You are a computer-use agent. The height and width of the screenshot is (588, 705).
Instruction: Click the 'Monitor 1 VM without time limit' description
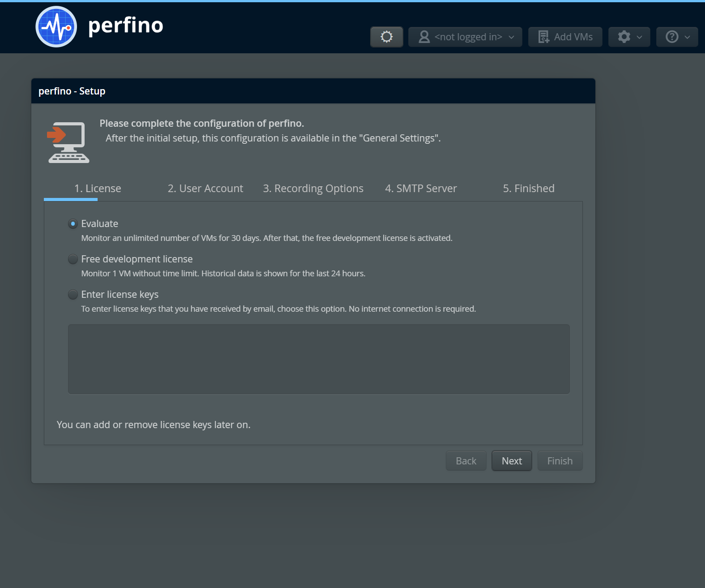coord(223,273)
